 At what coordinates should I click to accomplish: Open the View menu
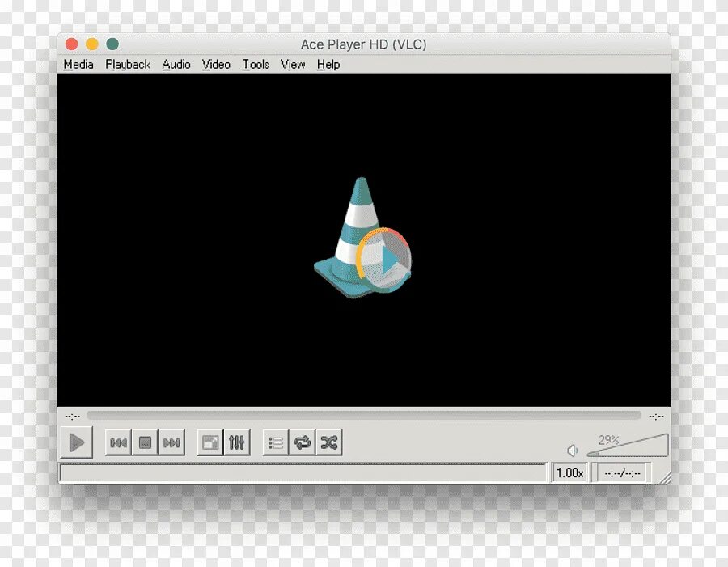(293, 65)
